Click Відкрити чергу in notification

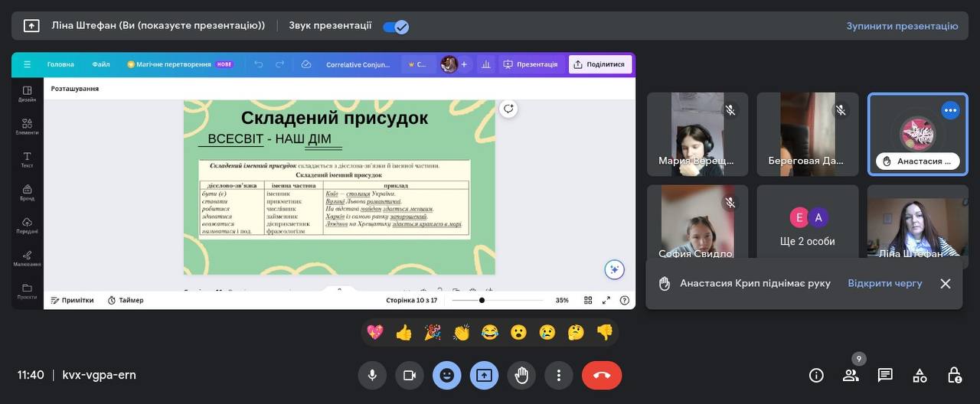tap(884, 283)
